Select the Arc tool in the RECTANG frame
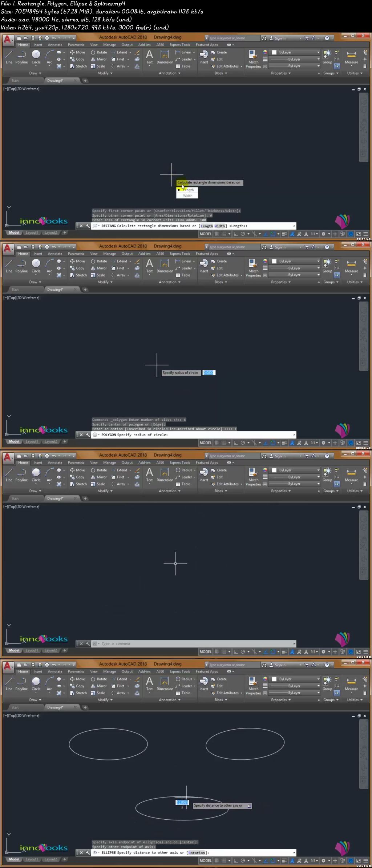Image resolution: width=372 pixels, height=868 pixels. (49, 57)
